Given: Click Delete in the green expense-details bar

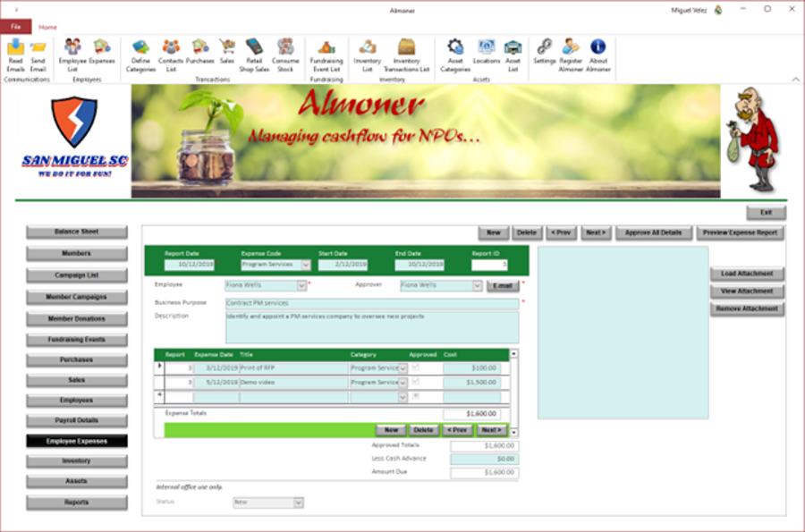Looking at the screenshot, I should click(x=424, y=430).
